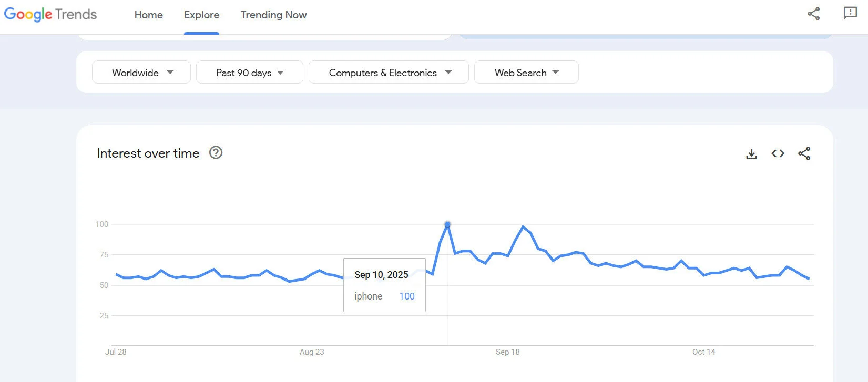Click the Sep 18 axis label

(x=508, y=352)
